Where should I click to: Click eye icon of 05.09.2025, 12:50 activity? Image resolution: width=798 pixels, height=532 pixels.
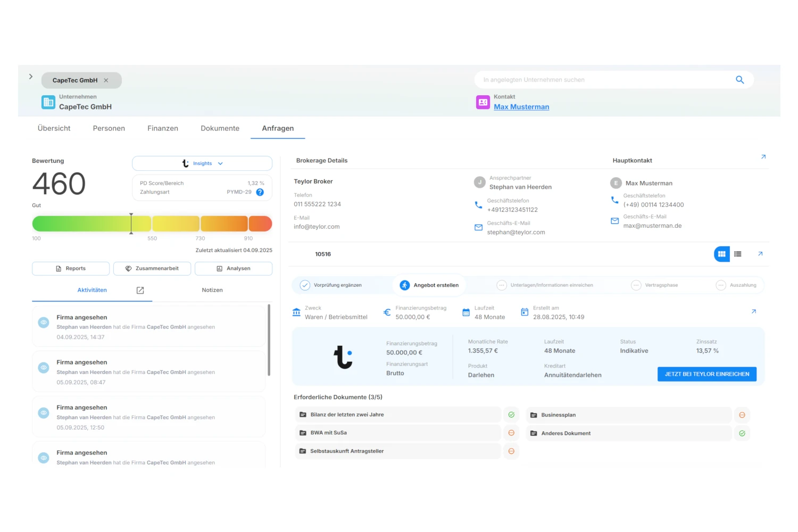(x=44, y=413)
